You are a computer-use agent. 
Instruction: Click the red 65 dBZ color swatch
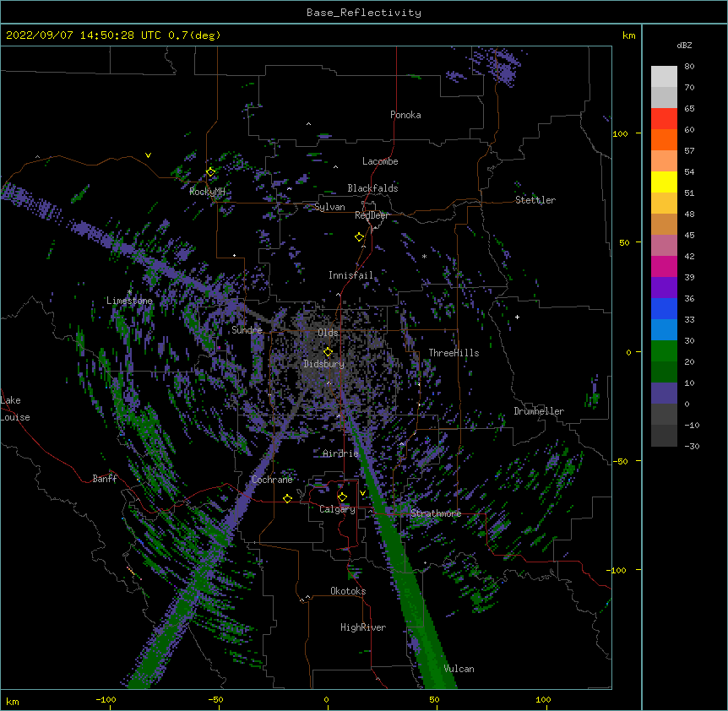coord(664,119)
